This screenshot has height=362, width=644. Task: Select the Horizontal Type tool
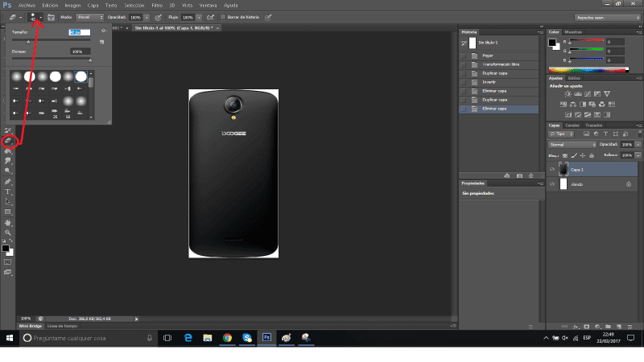tap(8, 191)
